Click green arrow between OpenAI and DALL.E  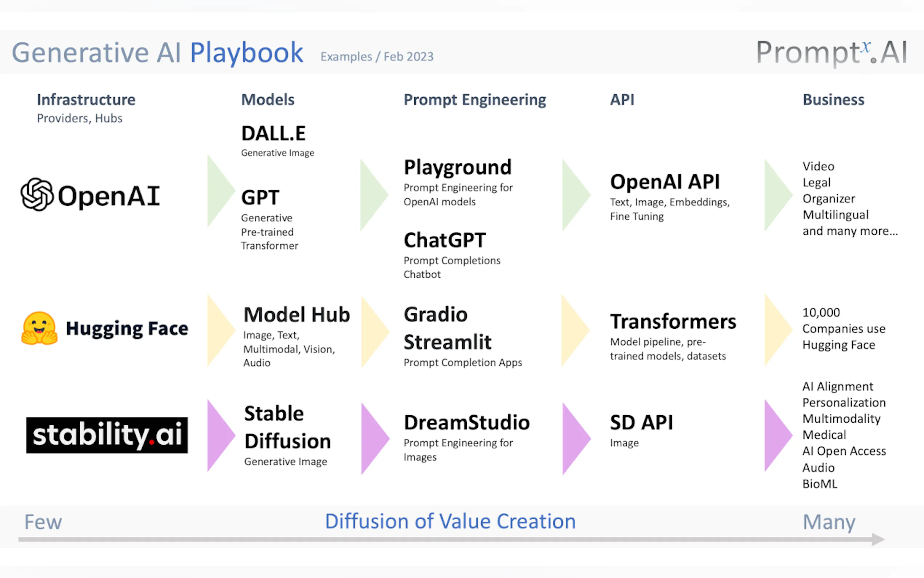pyautogui.click(x=219, y=191)
